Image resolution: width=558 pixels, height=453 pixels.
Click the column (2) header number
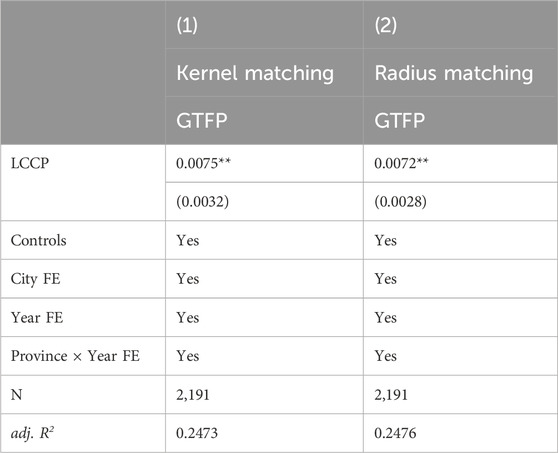[x=385, y=25]
